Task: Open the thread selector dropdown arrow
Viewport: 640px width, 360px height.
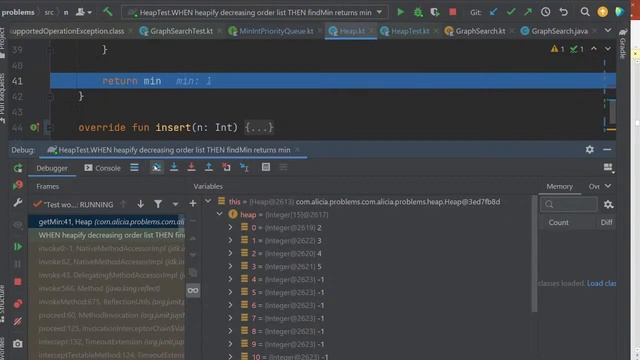Action: pos(175,204)
